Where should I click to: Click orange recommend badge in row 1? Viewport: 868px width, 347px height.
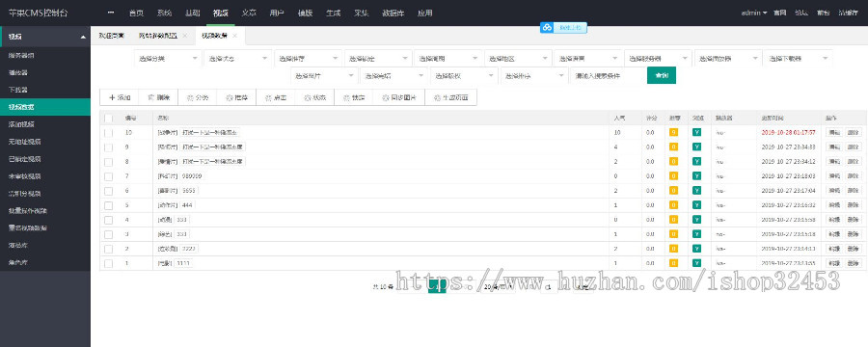pyautogui.click(x=673, y=263)
